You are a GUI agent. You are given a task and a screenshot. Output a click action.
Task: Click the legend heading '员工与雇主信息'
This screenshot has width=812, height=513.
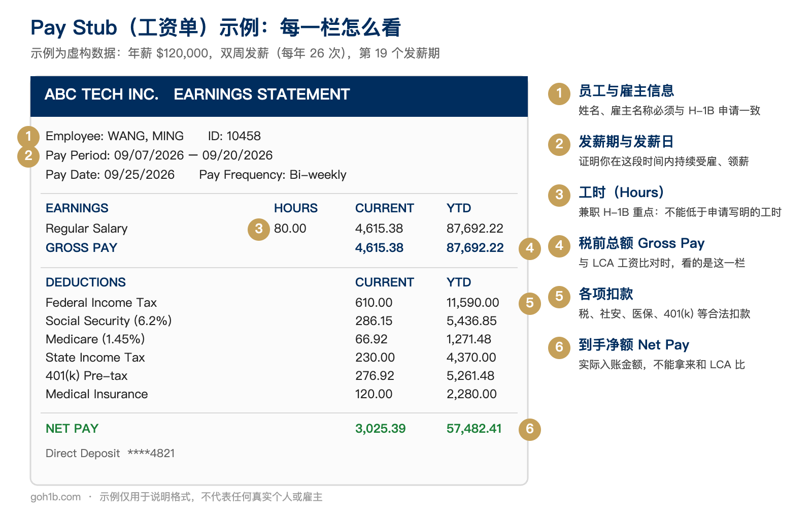tap(626, 91)
